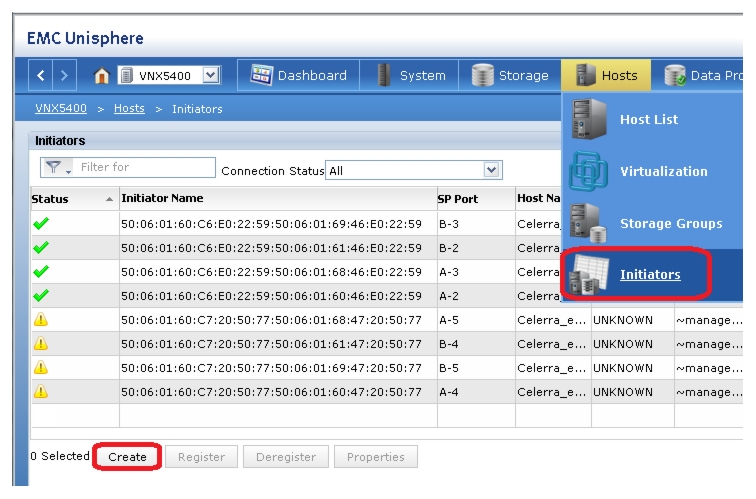Expand the VNX5400 system selector dropdown

(211, 75)
